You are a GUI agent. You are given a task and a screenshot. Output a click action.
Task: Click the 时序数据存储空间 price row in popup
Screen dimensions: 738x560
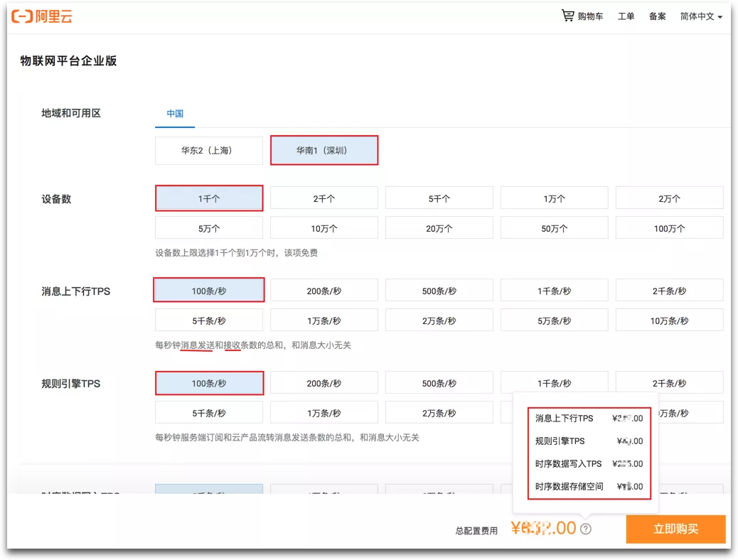pos(589,486)
